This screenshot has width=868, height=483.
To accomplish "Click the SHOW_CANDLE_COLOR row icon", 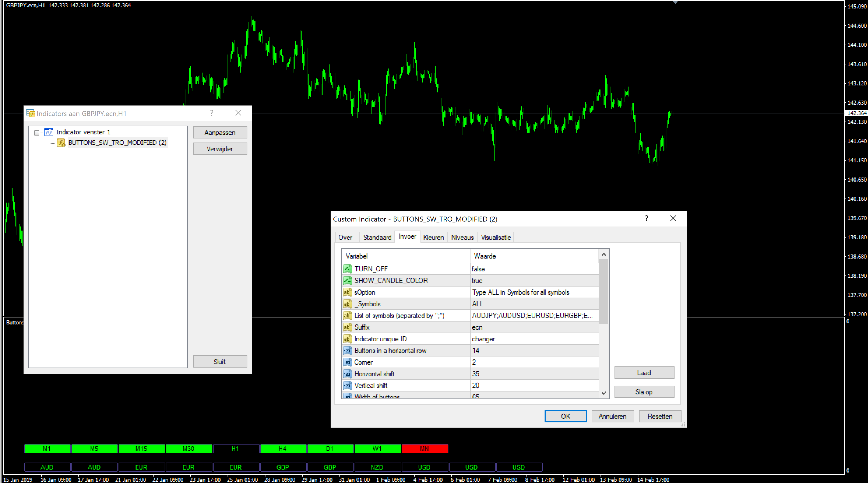I will click(x=347, y=280).
